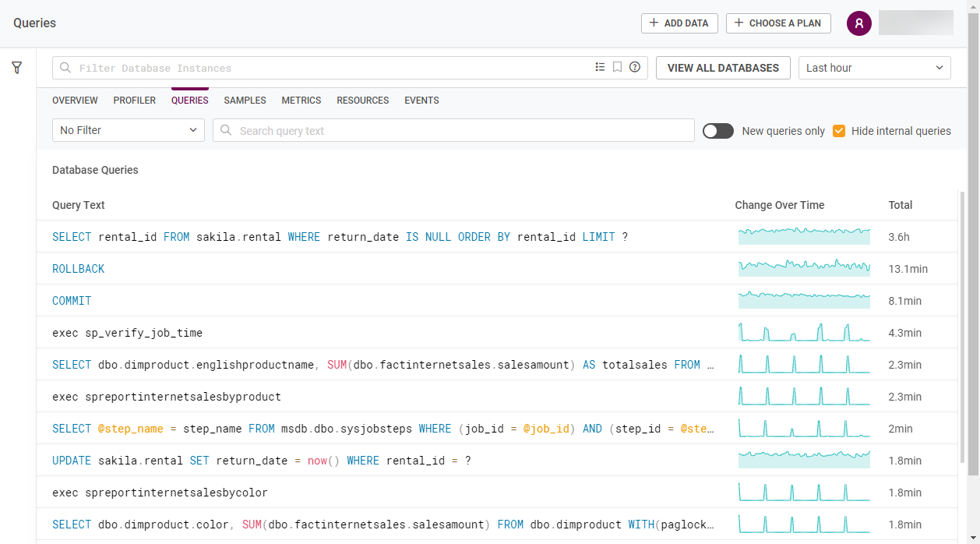The image size is (980, 544).
Task: Click the list options icon in filter bar
Action: pos(600,68)
